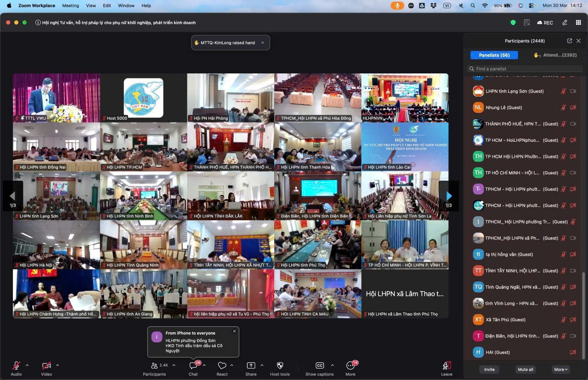Viewport: 588px width, 380px height.
Task: Start the Video camera
Action: 46,366
